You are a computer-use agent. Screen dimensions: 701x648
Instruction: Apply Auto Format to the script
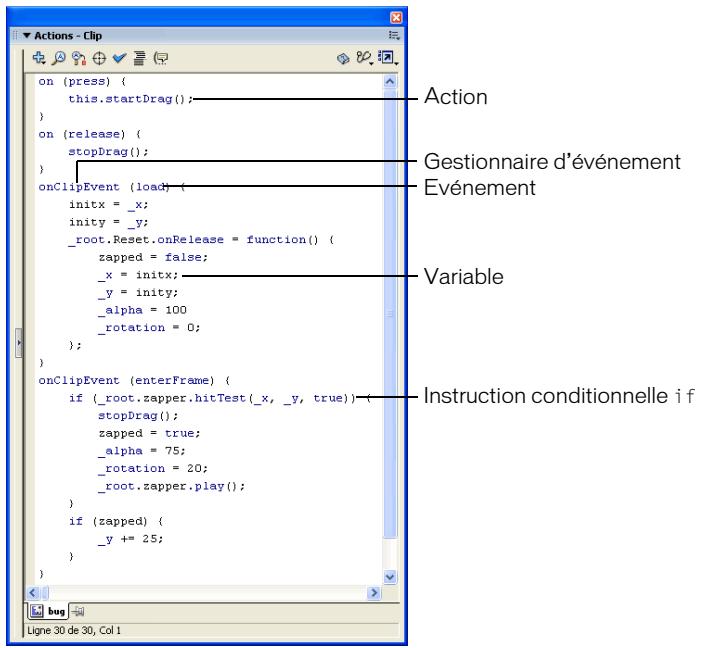point(139,58)
